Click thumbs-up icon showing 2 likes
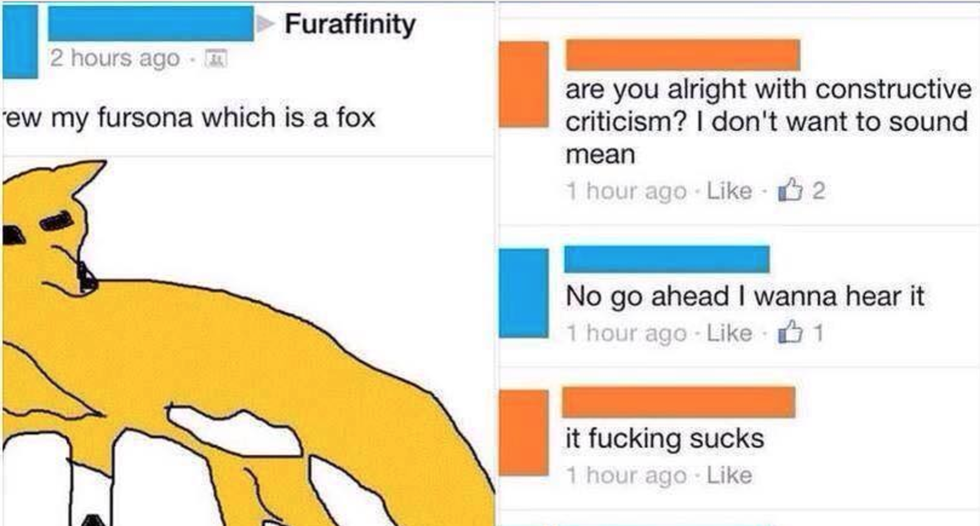The width and height of the screenshot is (980, 526). (x=790, y=190)
